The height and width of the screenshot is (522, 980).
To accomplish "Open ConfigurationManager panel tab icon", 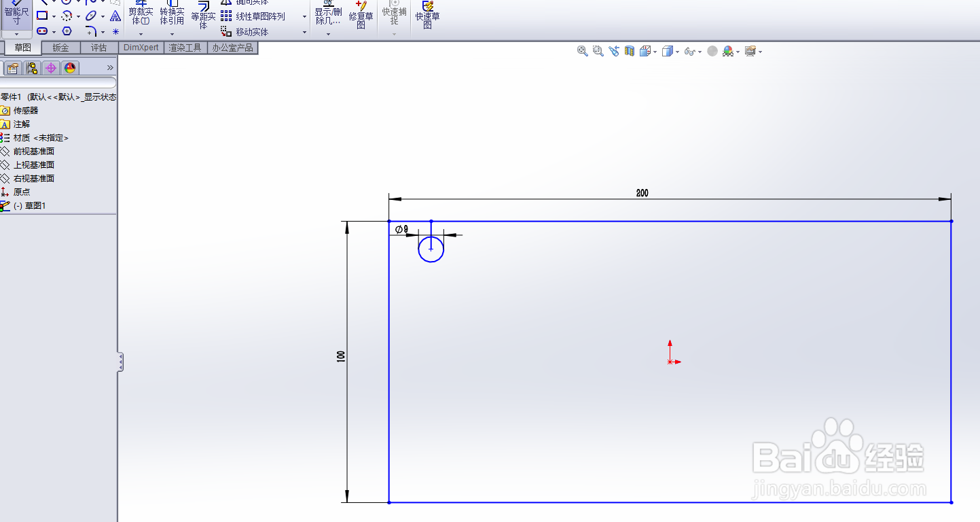I will tap(32, 68).
